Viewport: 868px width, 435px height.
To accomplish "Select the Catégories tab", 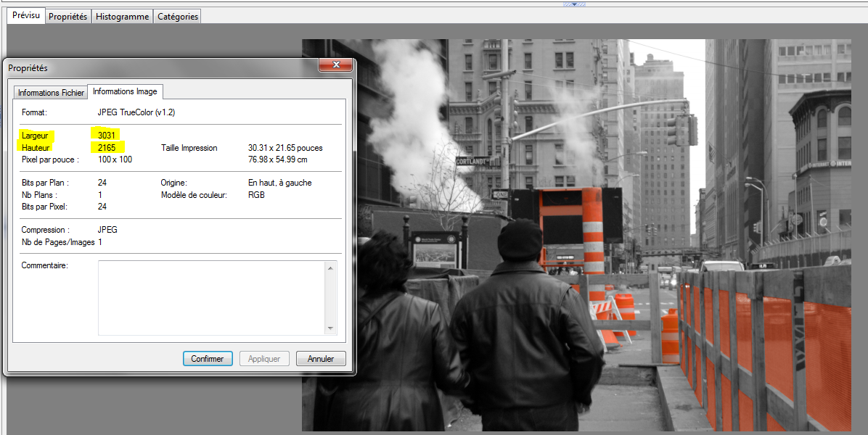I will point(178,17).
